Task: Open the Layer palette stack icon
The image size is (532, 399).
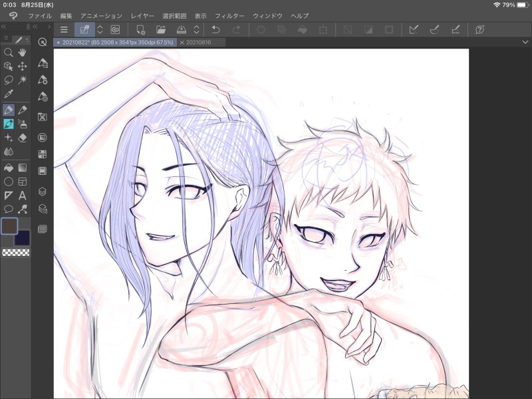Action: [43, 192]
